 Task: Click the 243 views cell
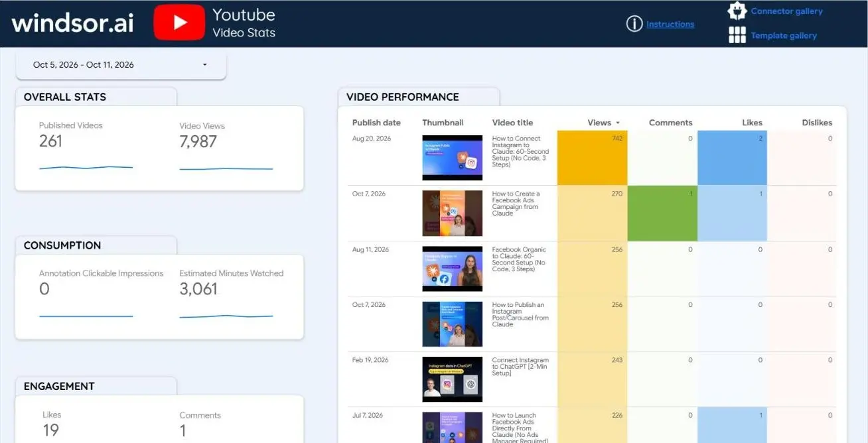(592, 380)
